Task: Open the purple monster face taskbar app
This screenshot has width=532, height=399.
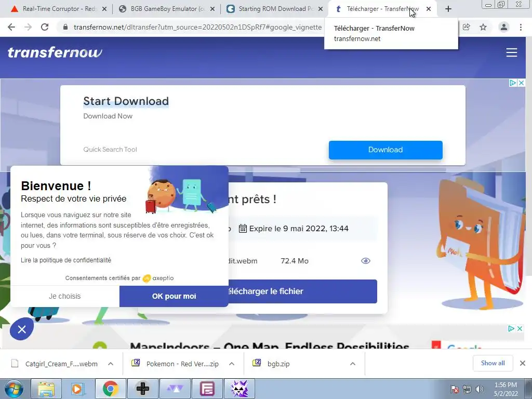Action: click(x=239, y=389)
